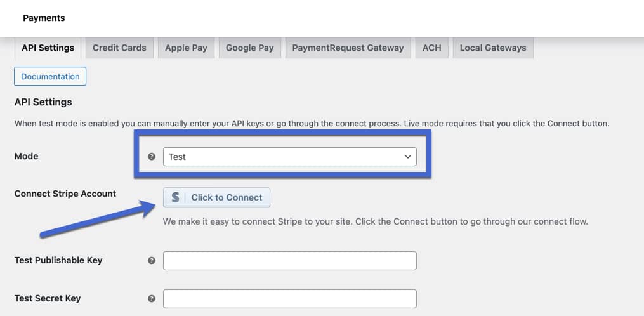Click the Test Publishable Key label
This screenshot has height=316, width=644.
58,260
